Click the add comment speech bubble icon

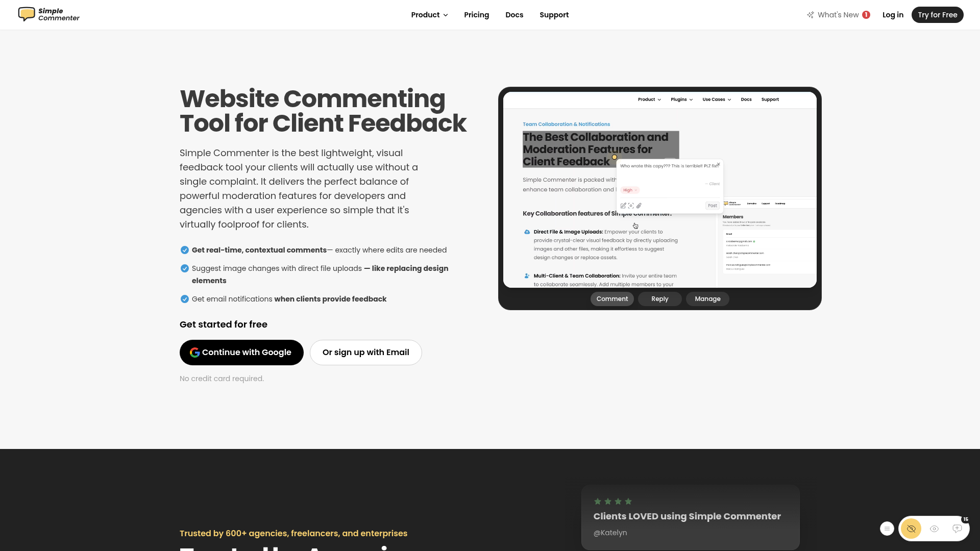coord(957,529)
